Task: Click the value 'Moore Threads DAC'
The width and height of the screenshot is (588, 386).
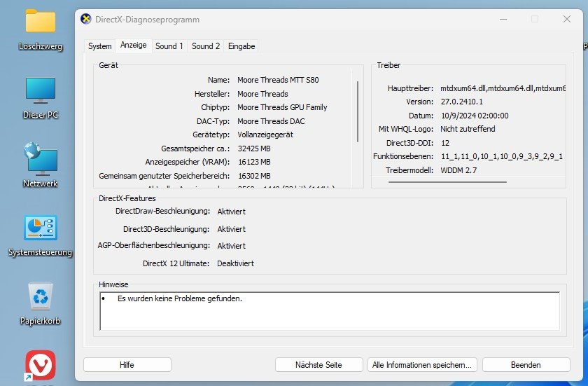Action: [271, 121]
